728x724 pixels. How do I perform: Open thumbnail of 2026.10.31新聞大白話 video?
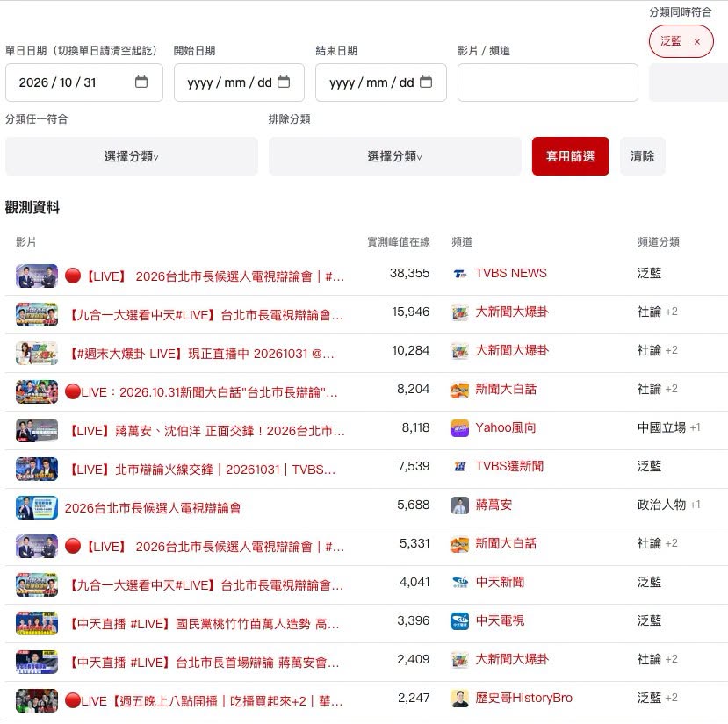pyautogui.click(x=37, y=391)
